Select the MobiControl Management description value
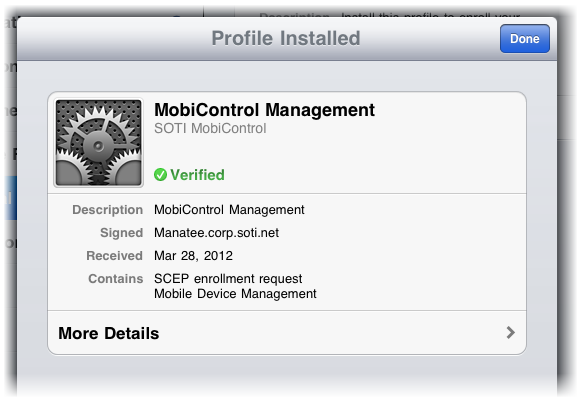The height and width of the screenshot is (397, 581). pos(229,210)
